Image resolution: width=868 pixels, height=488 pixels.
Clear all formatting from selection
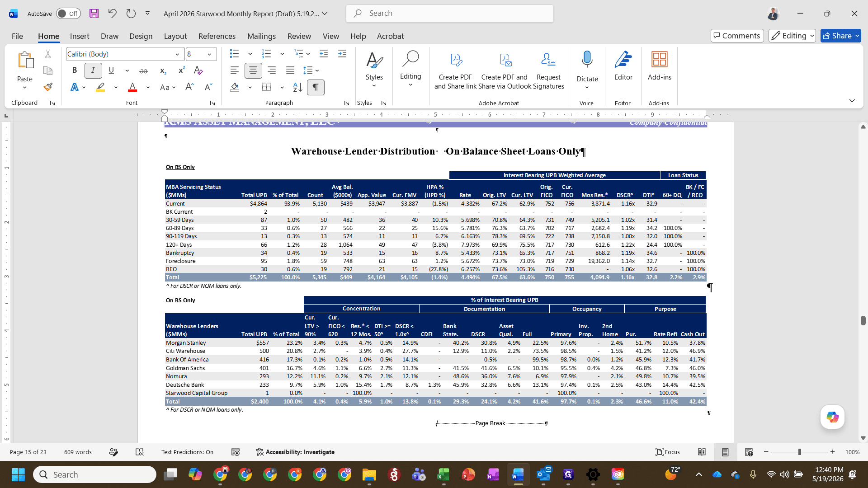(198, 70)
